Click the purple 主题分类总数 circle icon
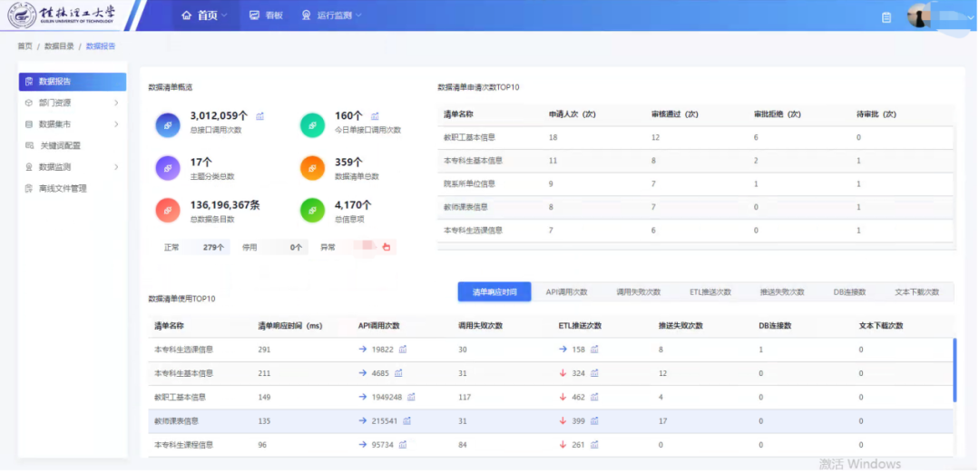 click(x=168, y=168)
